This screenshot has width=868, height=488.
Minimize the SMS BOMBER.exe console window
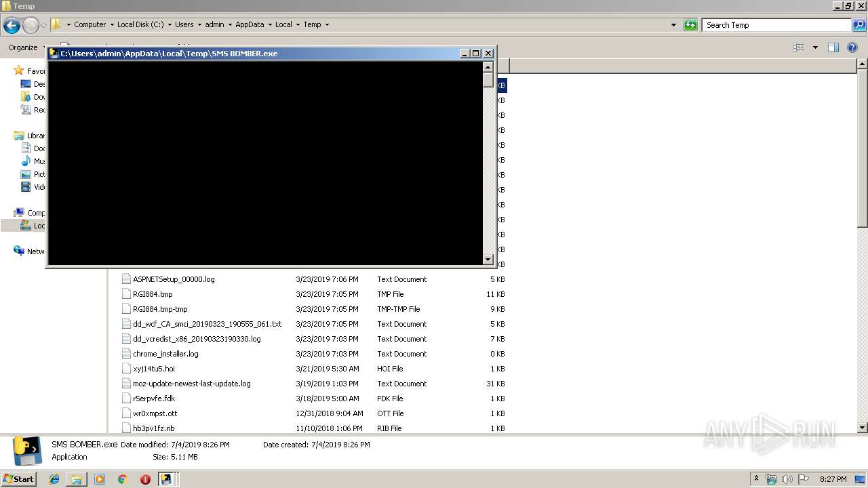465,53
